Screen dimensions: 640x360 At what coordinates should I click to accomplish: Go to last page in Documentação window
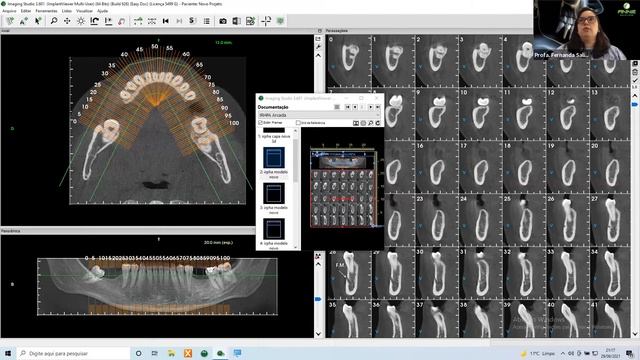pyautogui.click(x=378, y=107)
